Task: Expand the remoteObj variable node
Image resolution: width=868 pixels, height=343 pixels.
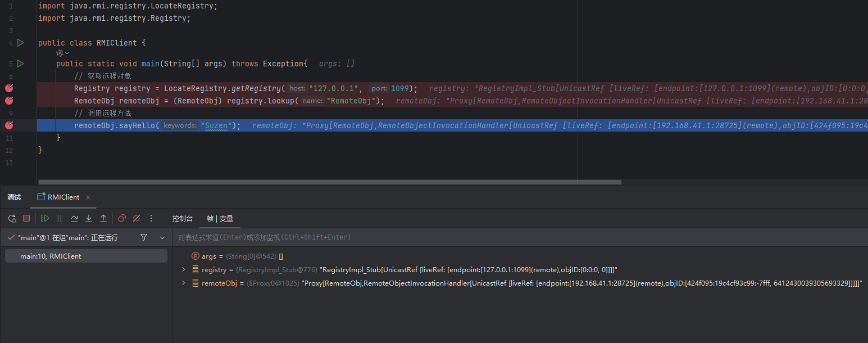Action: click(x=184, y=283)
